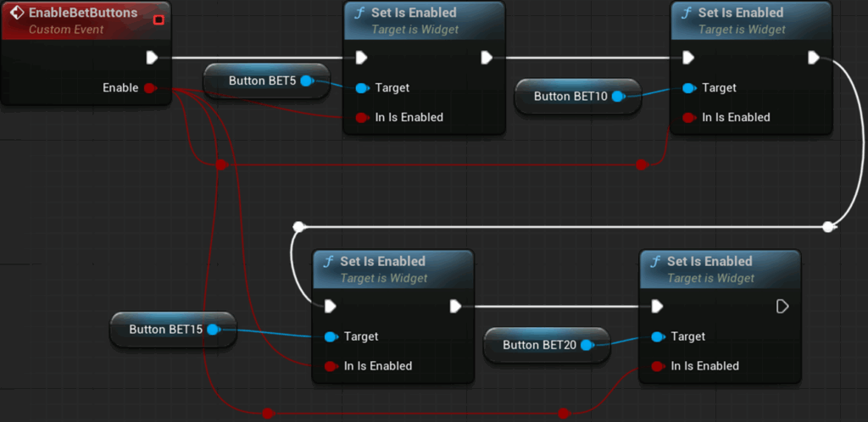Click the red reroute node below Button BET5
Viewport: 868px width, 422px height.
pos(221,164)
